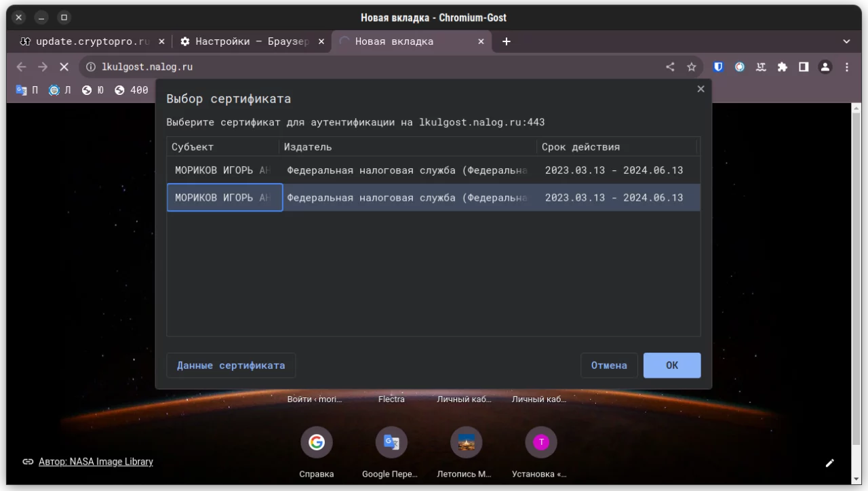Bookmark this tab with the star
868x491 pixels.
(692, 67)
